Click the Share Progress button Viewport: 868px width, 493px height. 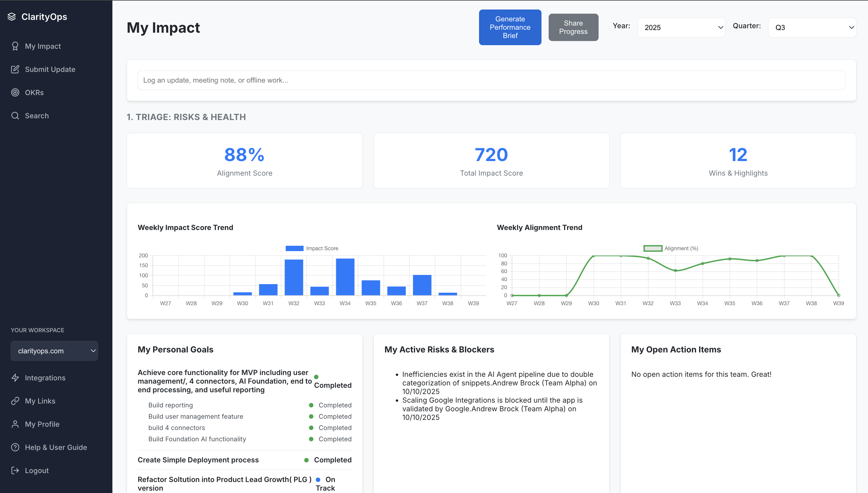click(x=573, y=27)
